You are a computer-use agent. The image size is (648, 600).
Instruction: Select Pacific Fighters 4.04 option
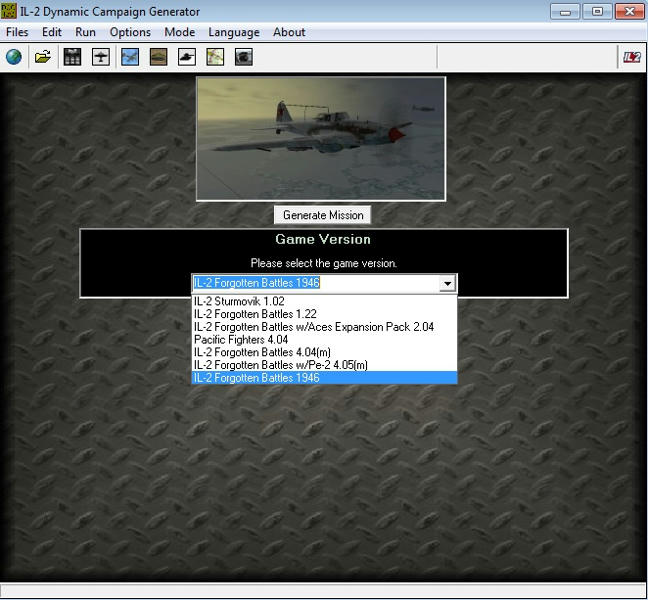pos(324,340)
